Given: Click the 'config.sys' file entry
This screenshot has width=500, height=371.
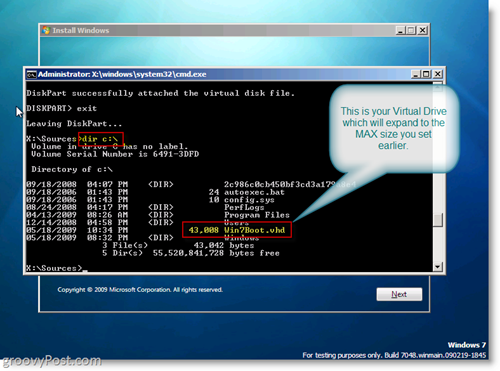Looking at the screenshot, I should coord(249,200).
